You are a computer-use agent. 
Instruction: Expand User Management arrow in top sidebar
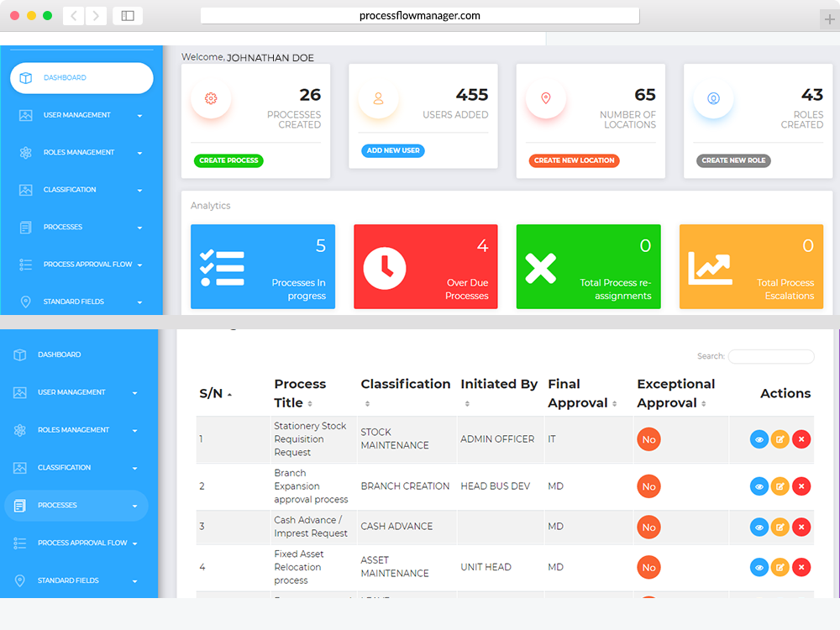[x=139, y=116]
